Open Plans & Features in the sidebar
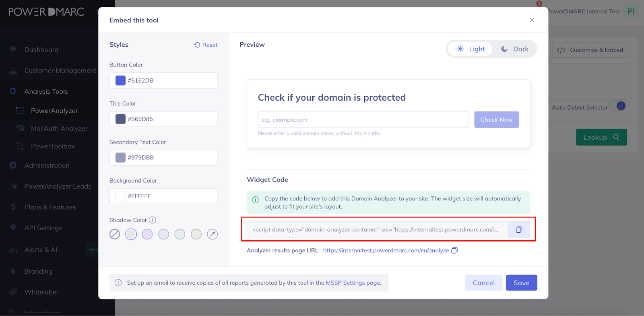 [x=50, y=207]
